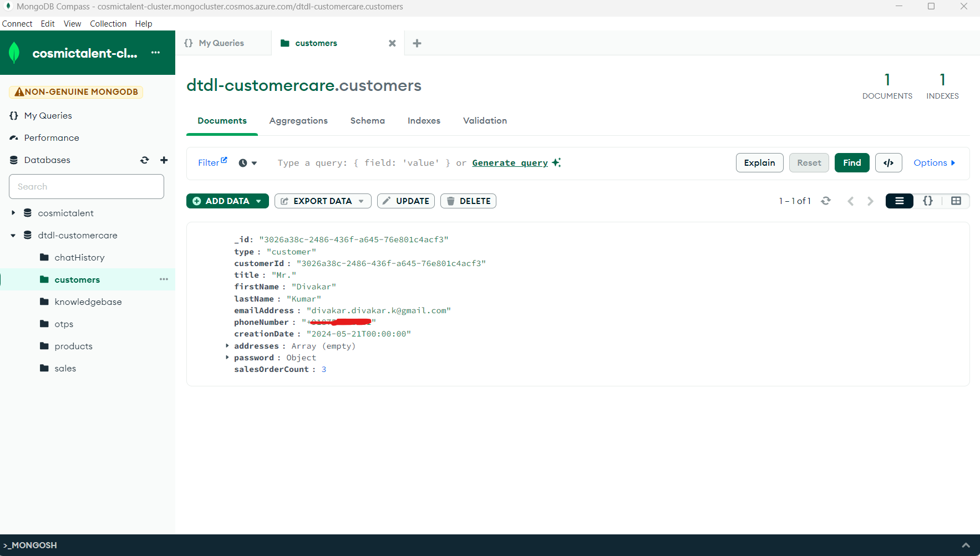Image resolution: width=980 pixels, height=556 pixels.
Task: Export query to language code icon
Action: click(888, 163)
